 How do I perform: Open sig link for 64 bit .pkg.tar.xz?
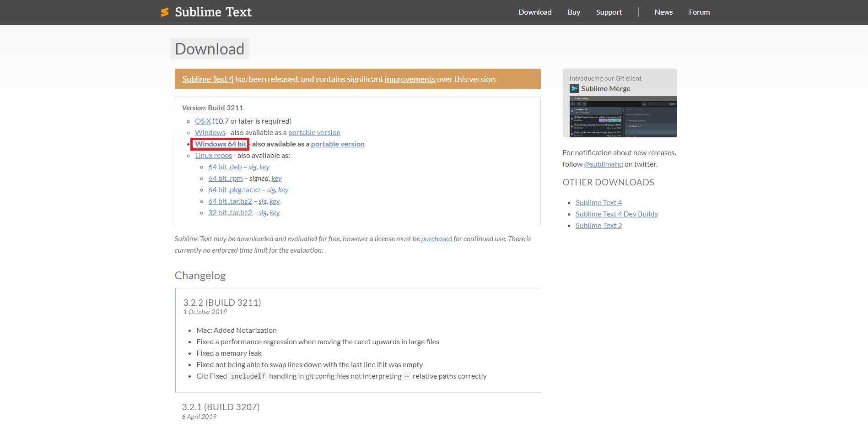[x=271, y=190]
